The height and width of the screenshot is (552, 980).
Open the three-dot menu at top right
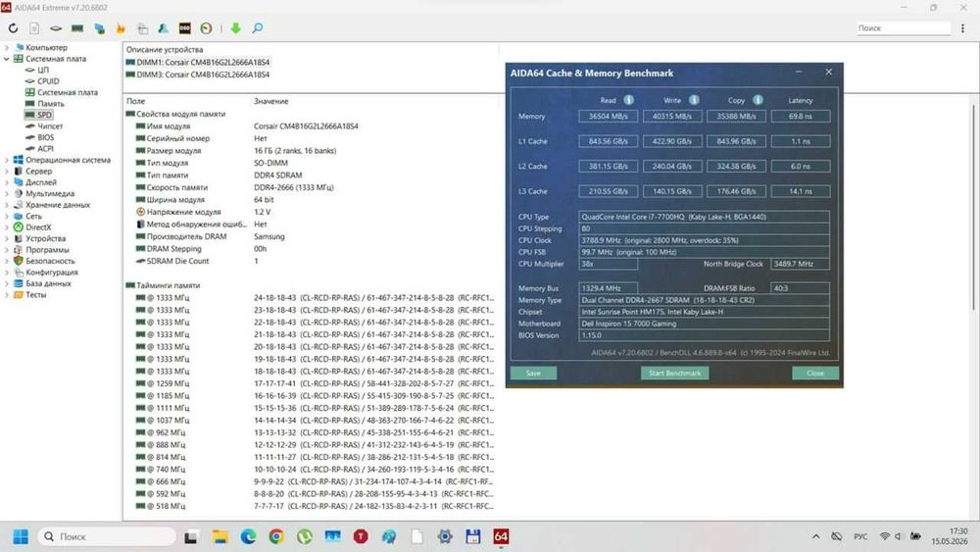click(x=962, y=28)
